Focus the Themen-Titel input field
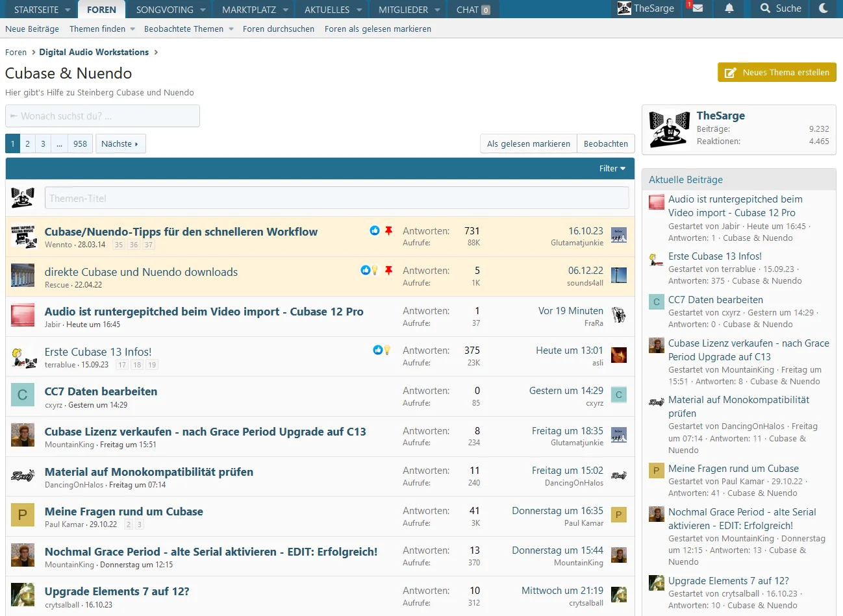Viewport: 843px width, 616px height. [336, 198]
